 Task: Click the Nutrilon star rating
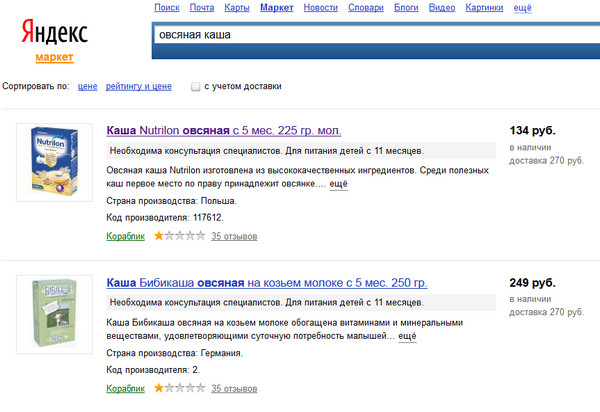[178, 236]
